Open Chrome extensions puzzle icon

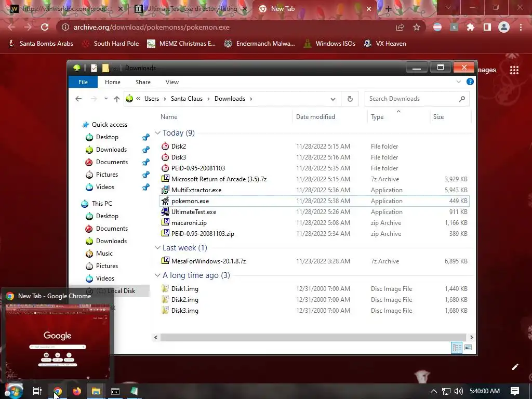click(471, 27)
